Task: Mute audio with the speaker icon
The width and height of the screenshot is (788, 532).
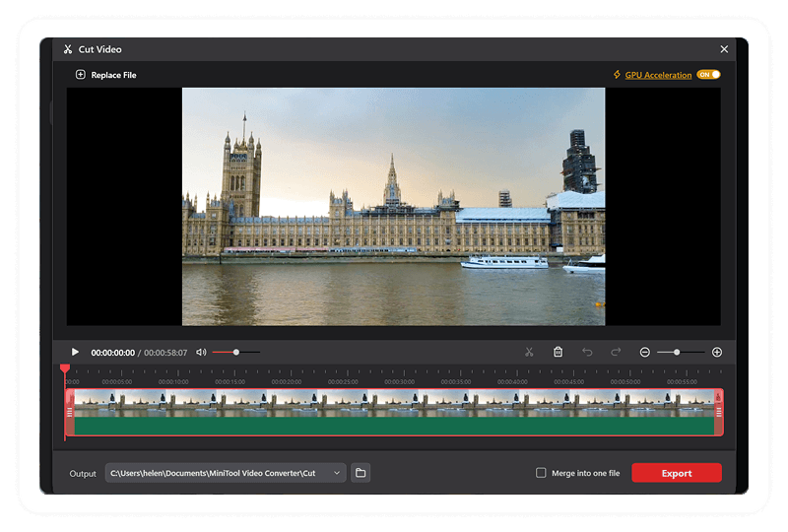Action: [x=201, y=352]
